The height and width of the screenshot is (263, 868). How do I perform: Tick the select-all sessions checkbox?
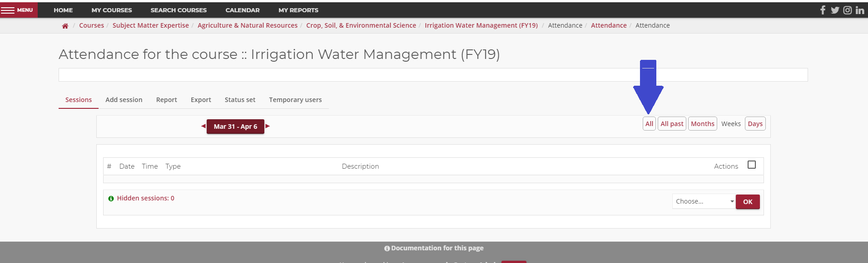click(x=752, y=165)
